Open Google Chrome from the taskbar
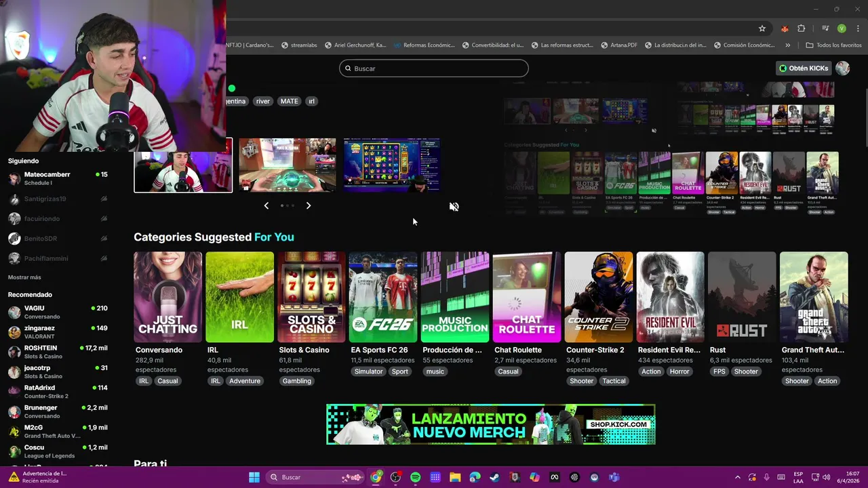 [x=376, y=477]
